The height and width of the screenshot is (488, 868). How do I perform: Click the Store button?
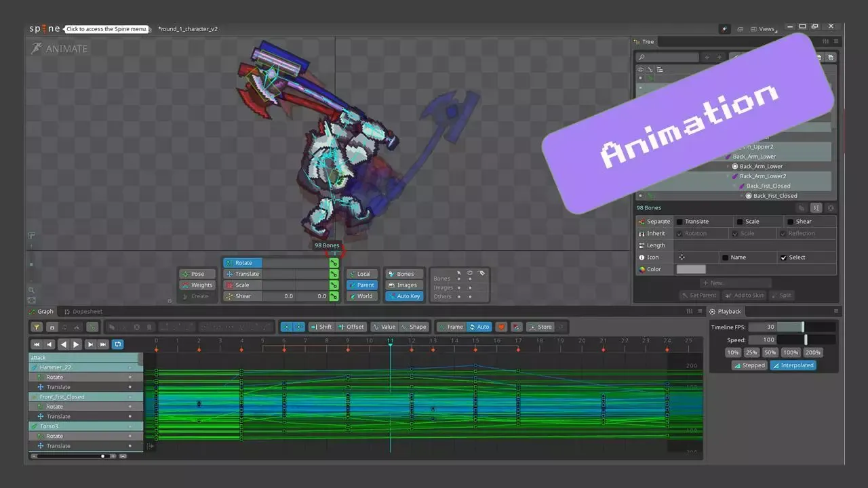click(x=540, y=327)
